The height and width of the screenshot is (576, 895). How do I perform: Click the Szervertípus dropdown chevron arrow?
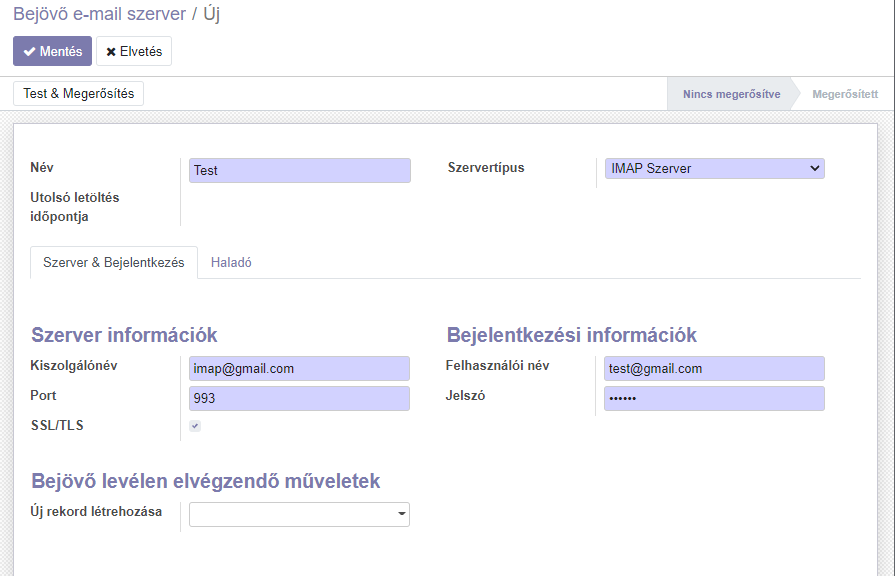(815, 168)
